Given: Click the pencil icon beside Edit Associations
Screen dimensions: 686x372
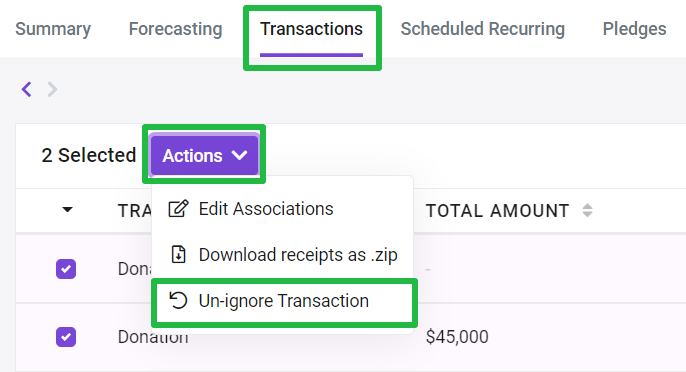Looking at the screenshot, I should pyautogui.click(x=178, y=209).
